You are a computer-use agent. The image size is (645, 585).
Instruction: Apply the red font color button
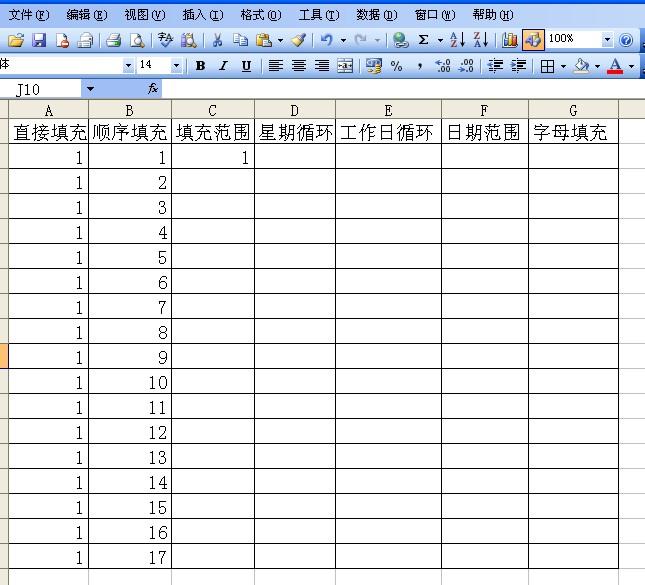pyautogui.click(x=615, y=65)
